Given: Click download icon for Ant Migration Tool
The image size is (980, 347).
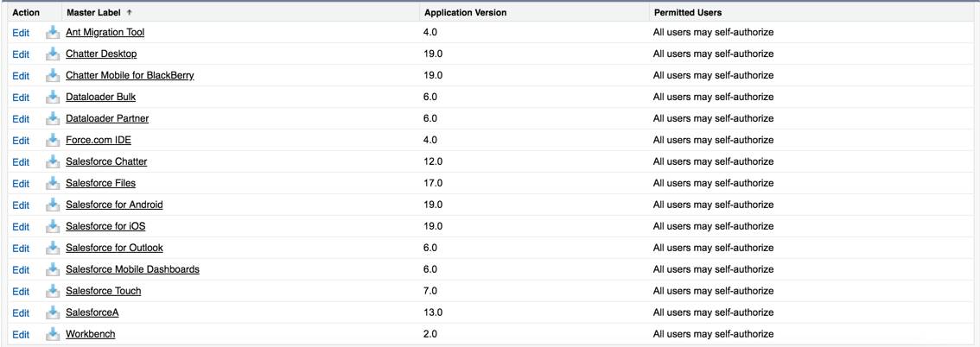Looking at the screenshot, I should pyautogui.click(x=53, y=32).
